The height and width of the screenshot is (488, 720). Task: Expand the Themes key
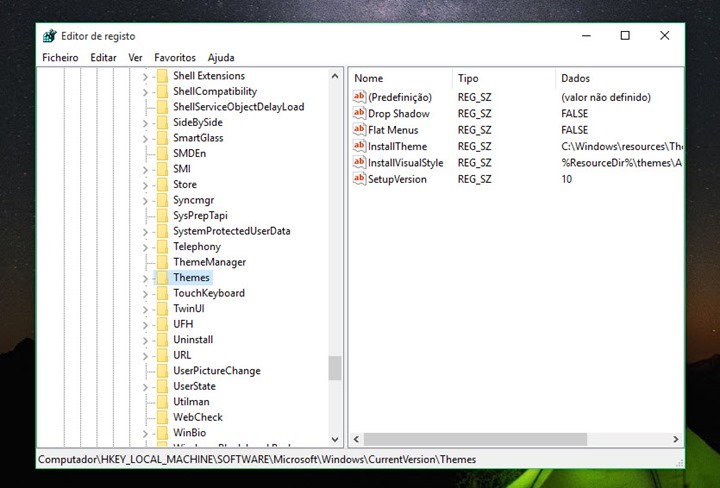tap(145, 279)
